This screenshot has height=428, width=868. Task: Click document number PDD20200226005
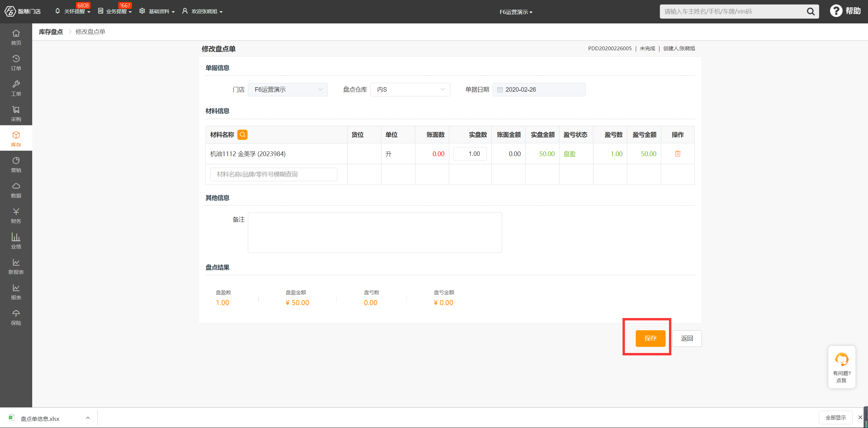coord(610,49)
